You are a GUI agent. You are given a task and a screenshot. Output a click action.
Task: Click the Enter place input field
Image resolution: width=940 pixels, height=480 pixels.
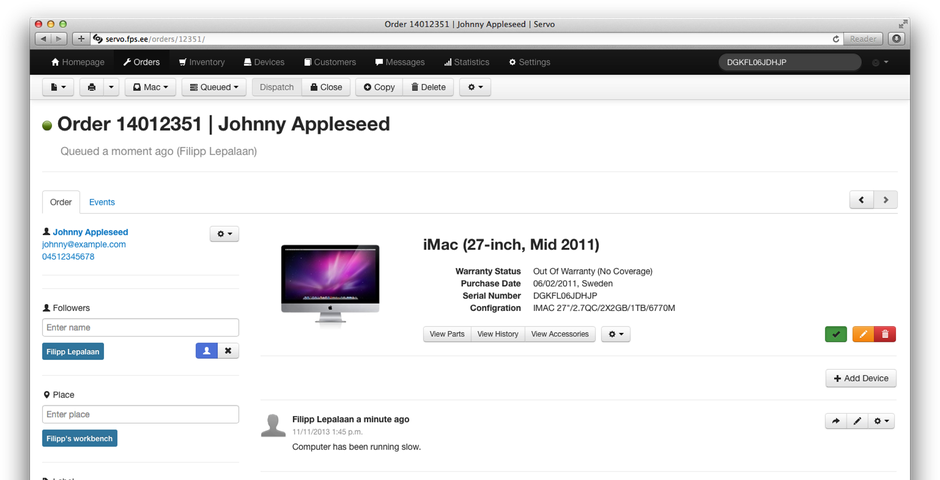140,415
